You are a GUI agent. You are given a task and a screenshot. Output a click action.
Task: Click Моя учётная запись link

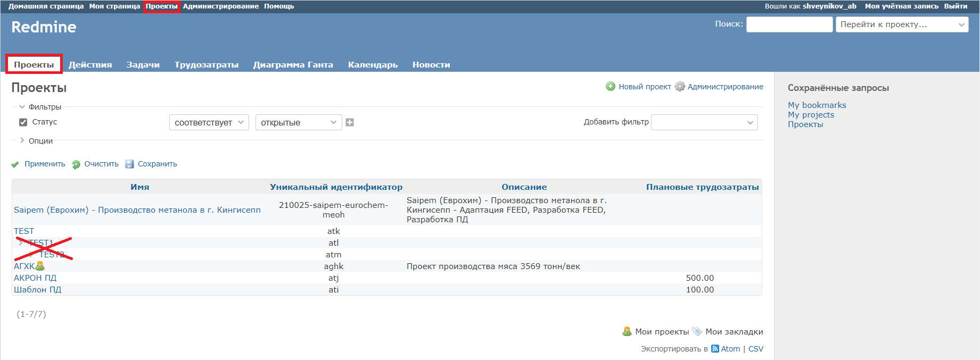902,6
